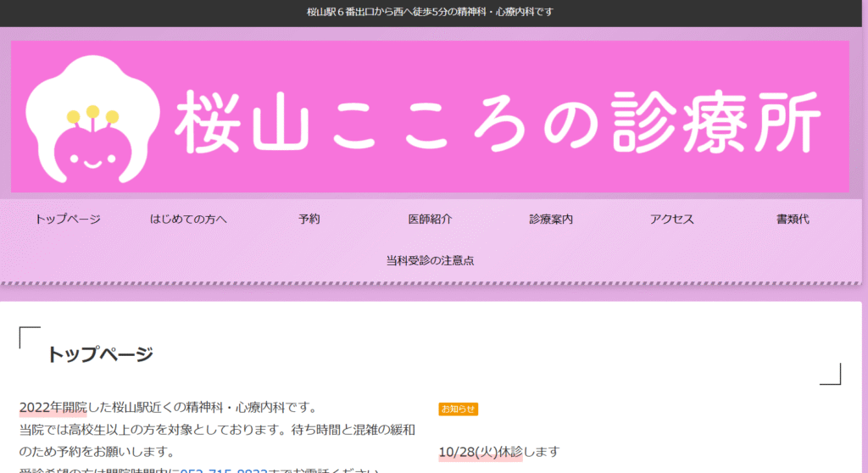Open the 予約 menu item
Screen dimensions: 868x473
[x=309, y=220]
